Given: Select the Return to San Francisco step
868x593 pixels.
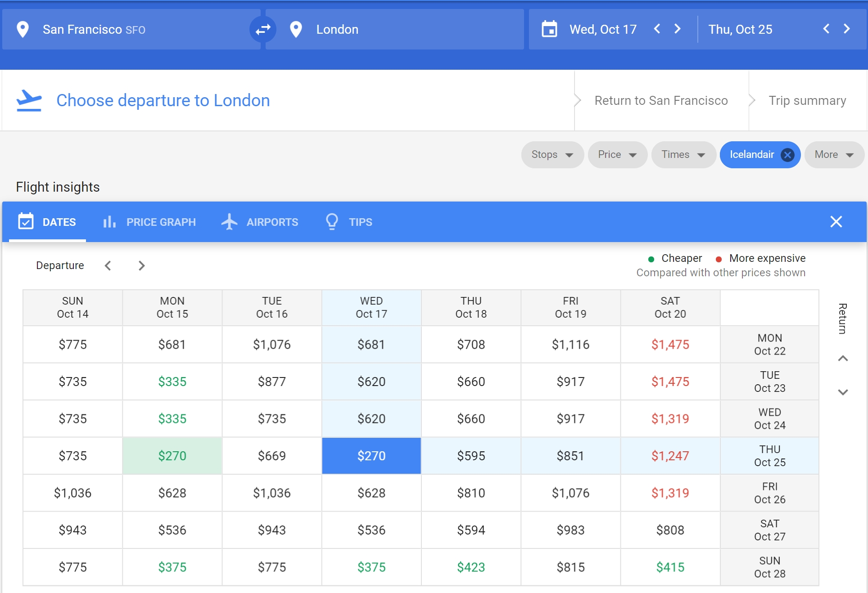Looking at the screenshot, I should tap(661, 100).
